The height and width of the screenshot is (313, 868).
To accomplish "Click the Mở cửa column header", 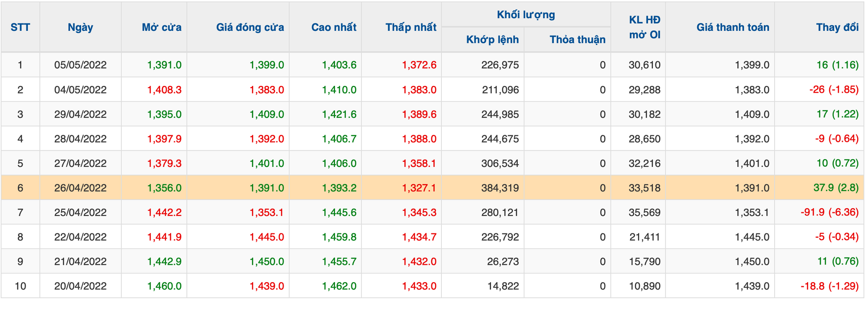I will pos(161,27).
